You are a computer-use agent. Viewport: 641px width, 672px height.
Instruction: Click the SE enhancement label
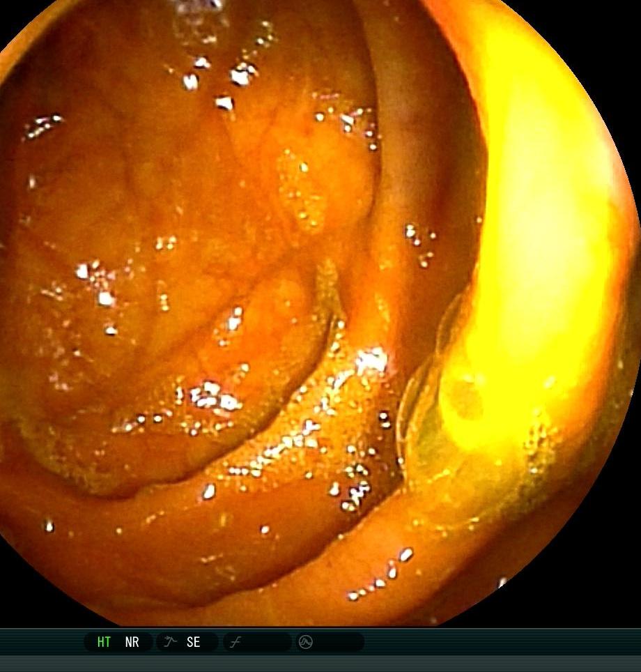point(193,642)
